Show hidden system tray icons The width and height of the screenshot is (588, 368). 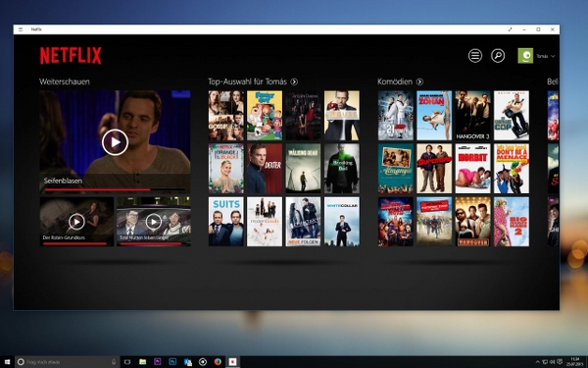(x=537, y=362)
